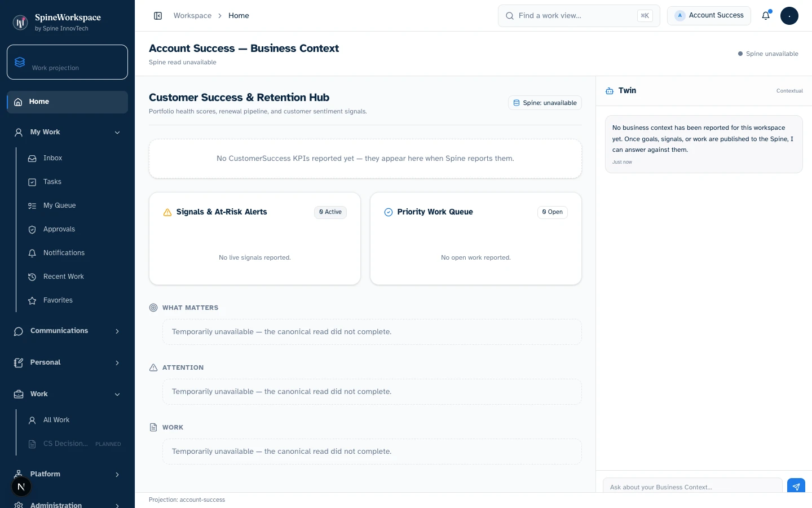
Task: Focus the Ask about your Business Context field
Action: (x=692, y=487)
